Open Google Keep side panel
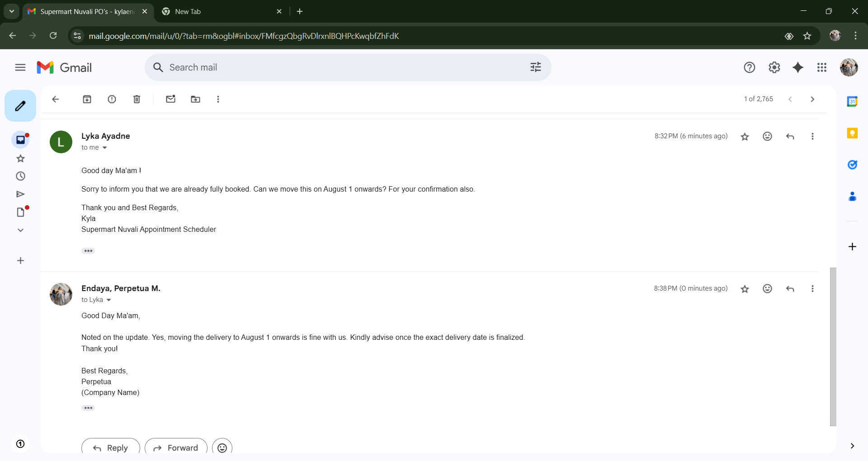The width and height of the screenshot is (868, 461). click(852, 133)
